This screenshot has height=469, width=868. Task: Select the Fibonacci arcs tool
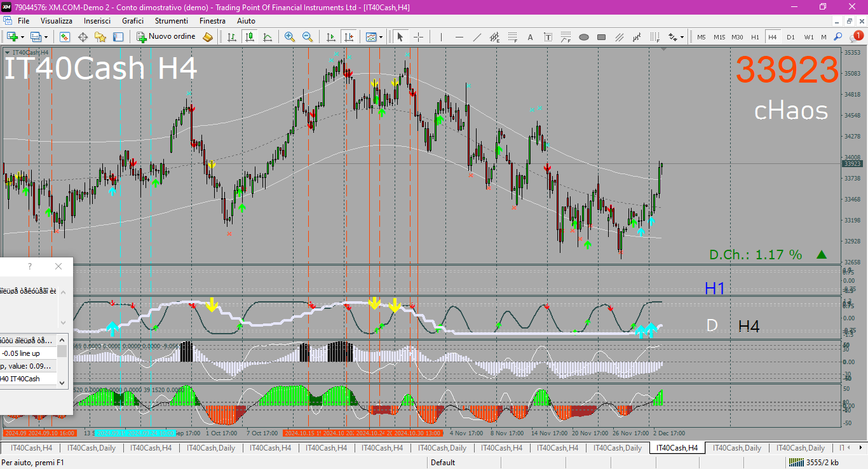[x=566, y=37]
